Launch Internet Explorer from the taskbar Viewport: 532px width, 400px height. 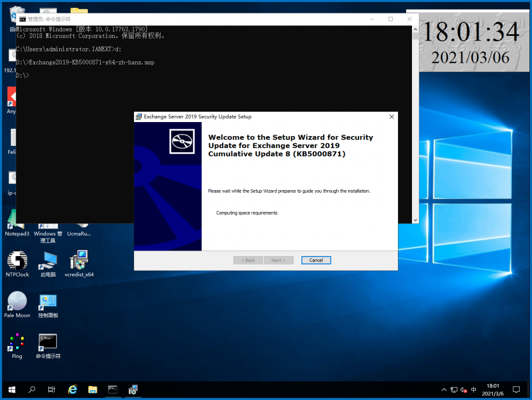[72, 389]
